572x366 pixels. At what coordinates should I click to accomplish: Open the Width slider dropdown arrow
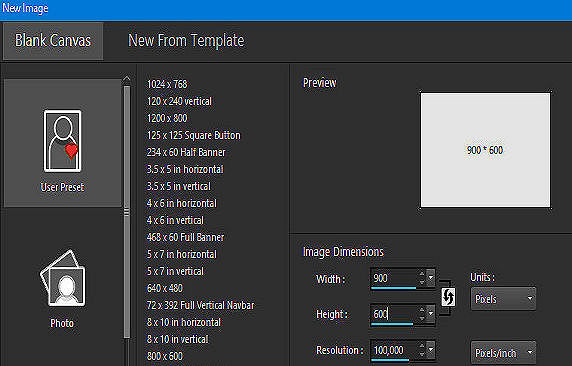(x=431, y=278)
